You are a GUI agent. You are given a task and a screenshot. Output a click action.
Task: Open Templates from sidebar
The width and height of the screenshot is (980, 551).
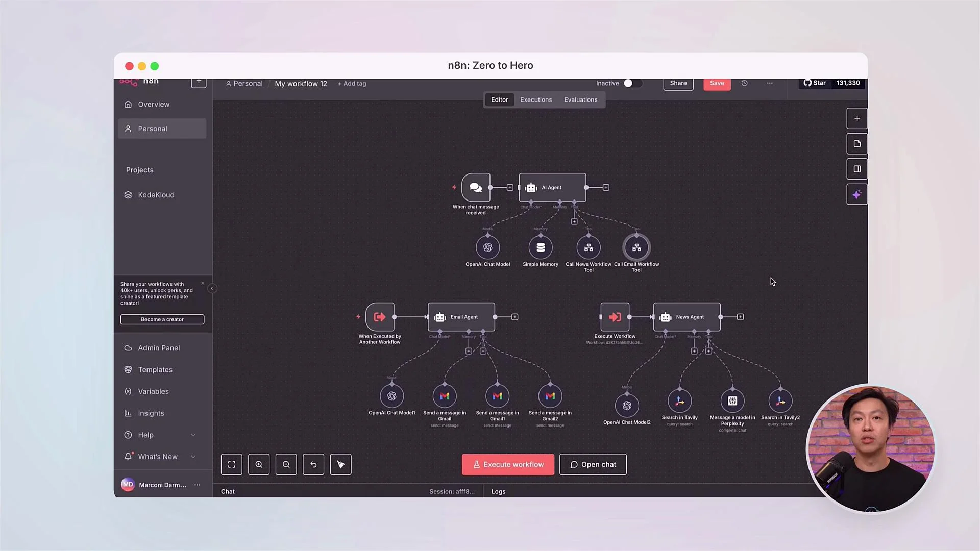pyautogui.click(x=162, y=370)
